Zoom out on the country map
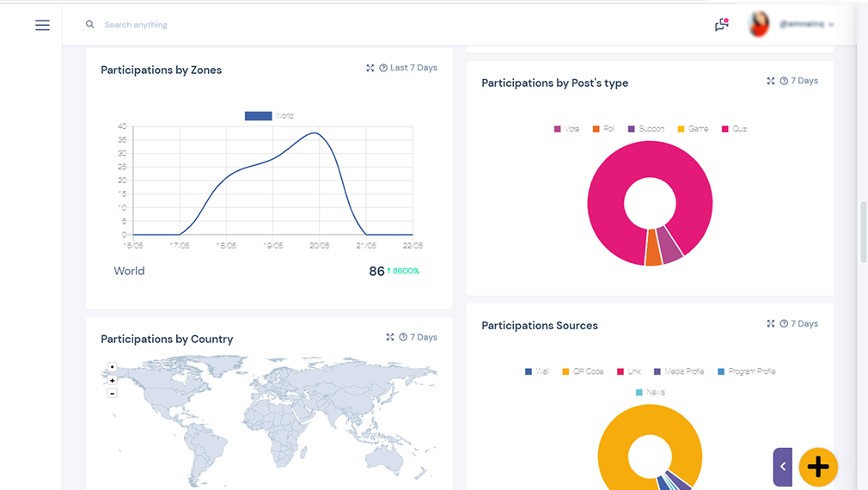Viewport: 868px width, 490px height. (113, 393)
